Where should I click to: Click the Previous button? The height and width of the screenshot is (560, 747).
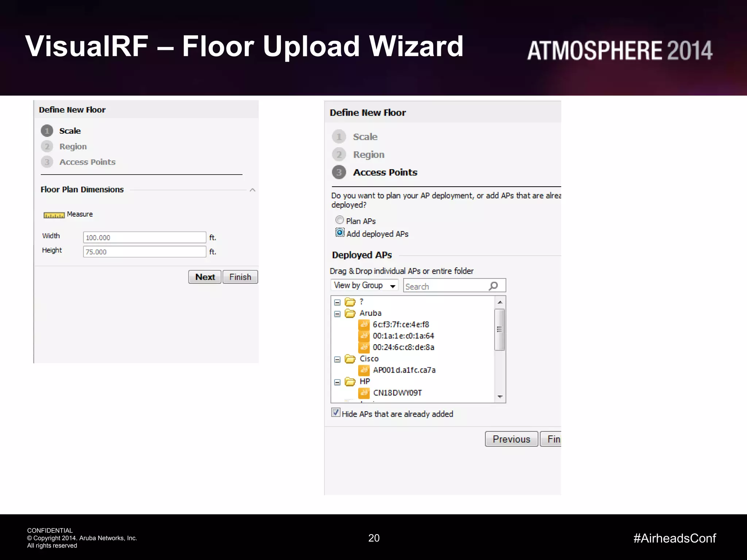click(x=511, y=439)
